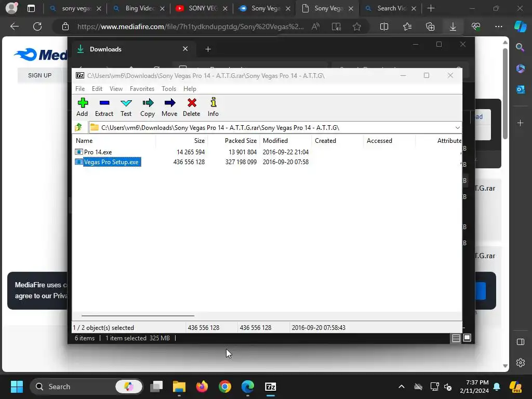Open Edge sidebar Search icon
This screenshot has width=532, height=399.
[520, 47]
